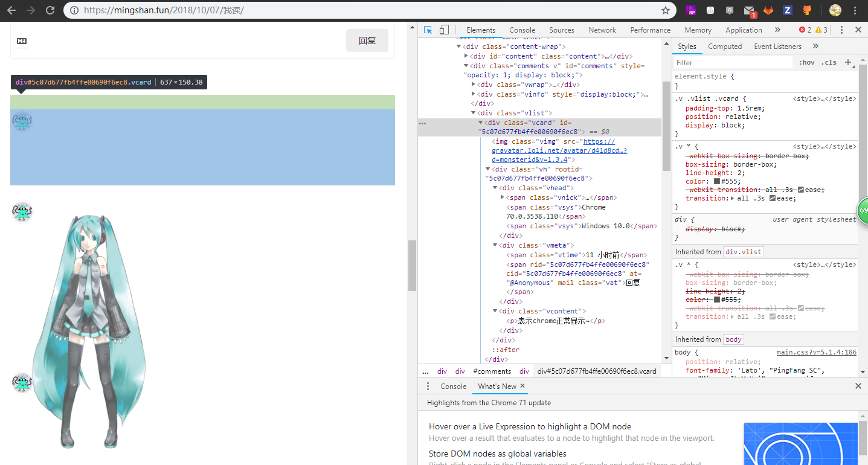Click the #555 color swatch in the active .v * rule
This screenshot has width=868, height=465.
(x=716, y=181)
